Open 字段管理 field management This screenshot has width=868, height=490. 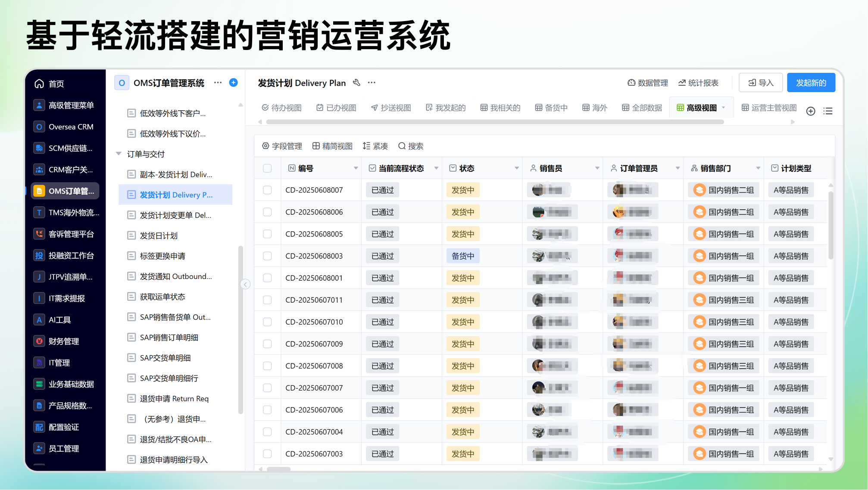tap(282, 146)
